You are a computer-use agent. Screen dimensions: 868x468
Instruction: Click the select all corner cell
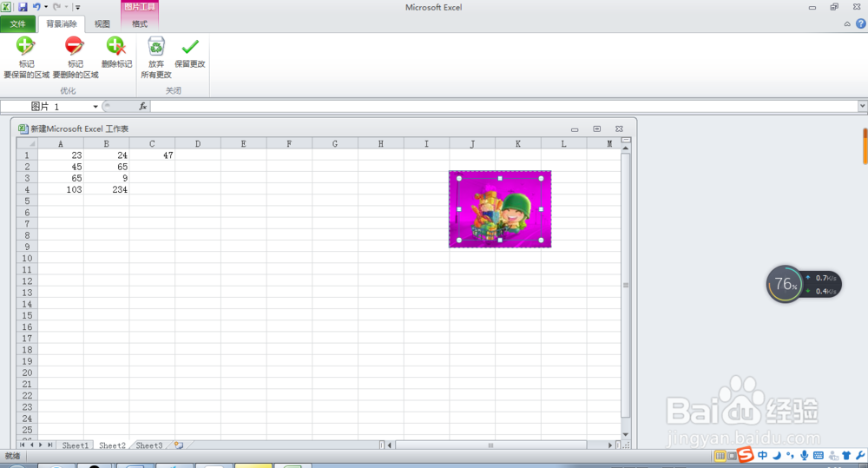click(27, 143)
